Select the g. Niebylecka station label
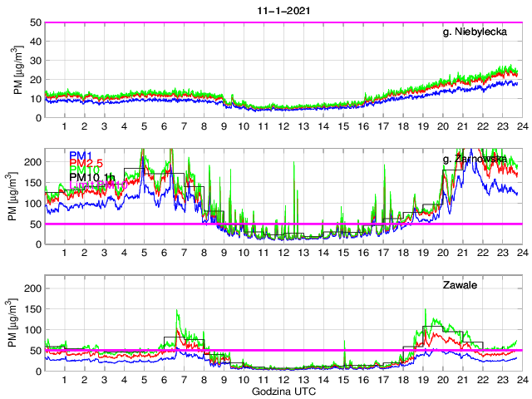This screenshot has height=399, width=532. pos(481,32)
